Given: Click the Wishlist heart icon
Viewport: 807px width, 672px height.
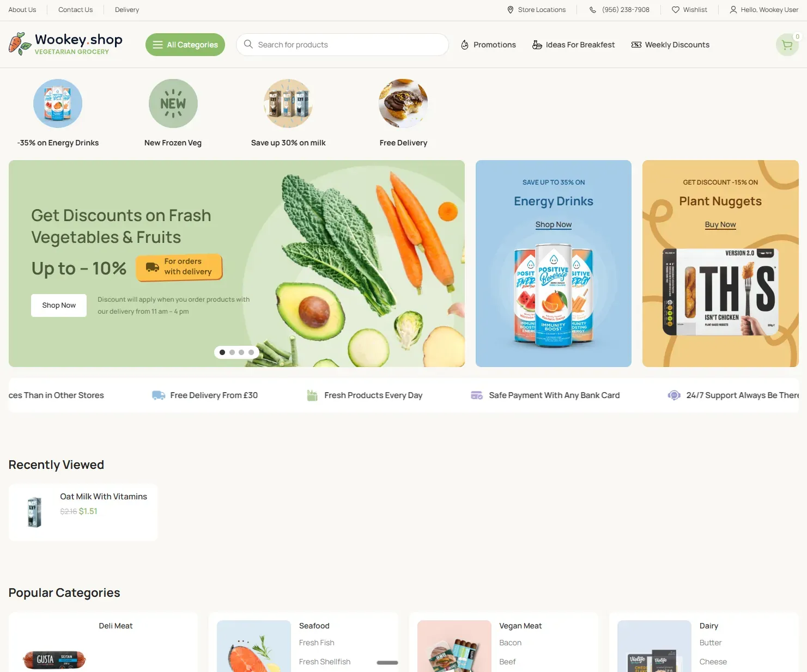Looking at the screenshot, I should (675, 10).
